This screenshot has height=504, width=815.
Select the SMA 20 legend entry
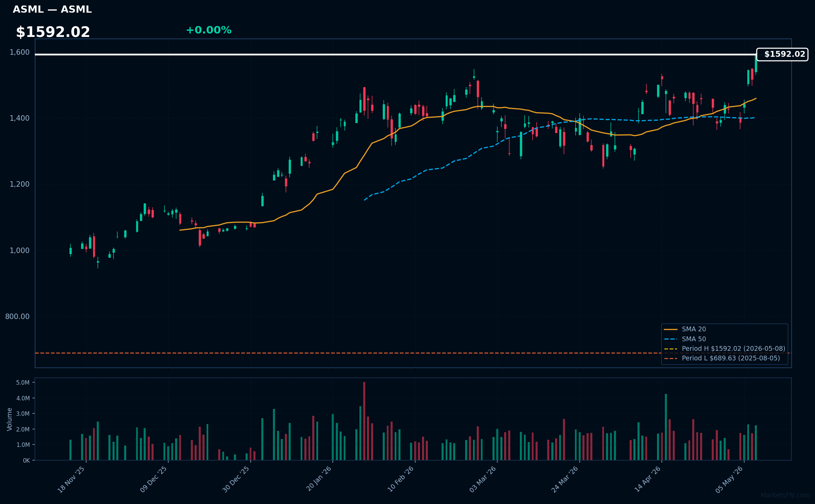coord(694,329)
